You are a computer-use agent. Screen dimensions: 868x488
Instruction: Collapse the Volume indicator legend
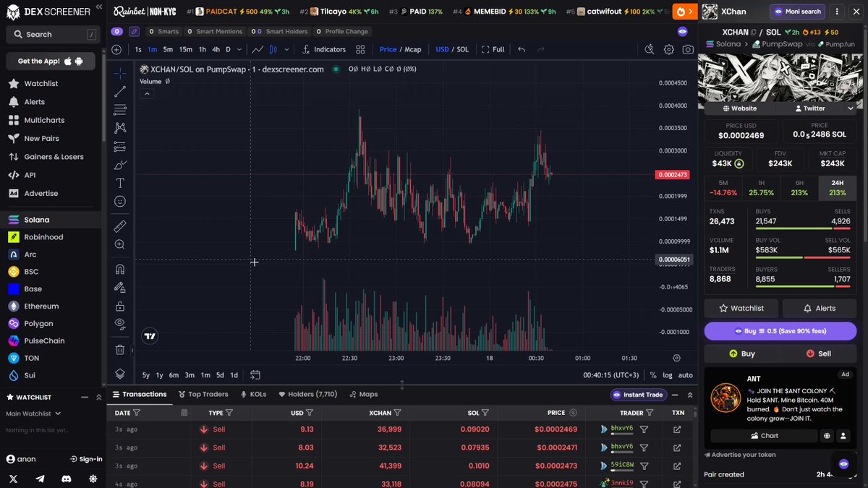pyautogui.click(x=146, y=93)
